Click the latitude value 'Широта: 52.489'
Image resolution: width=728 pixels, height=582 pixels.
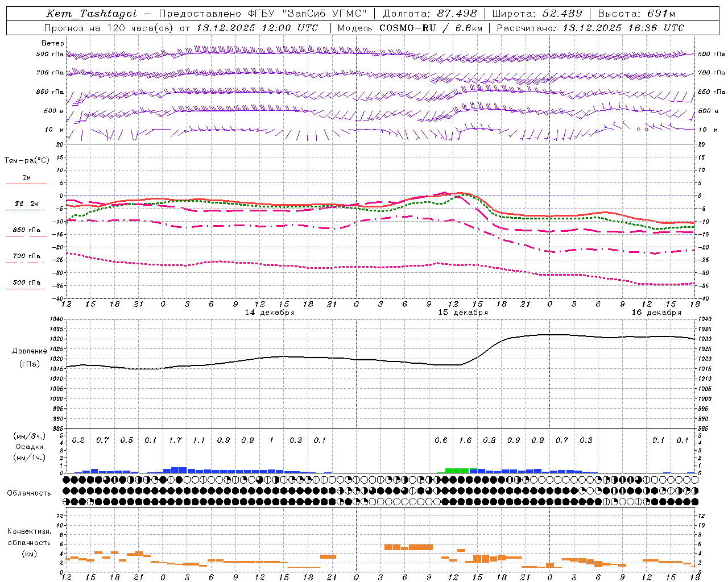(537, 14)
